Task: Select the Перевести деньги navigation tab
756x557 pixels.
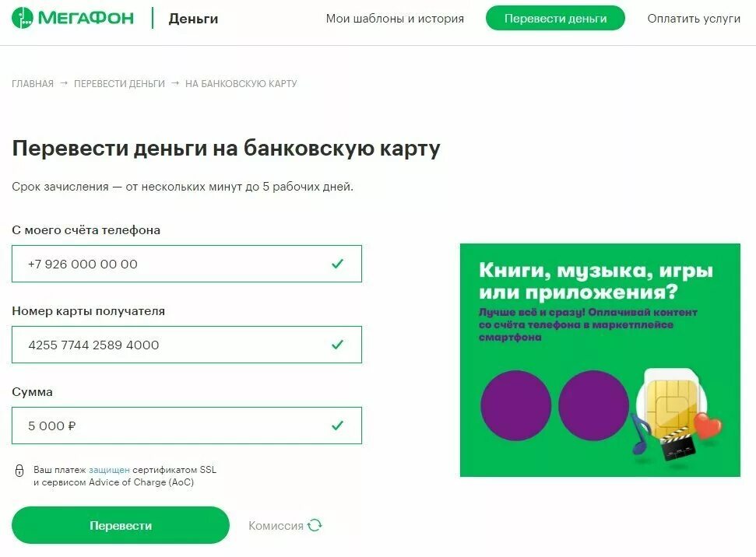Action: click(x=555, y=19)
